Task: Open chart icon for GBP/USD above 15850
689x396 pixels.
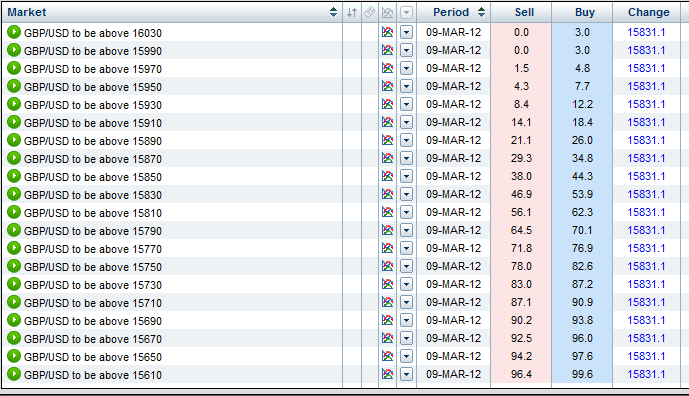Action: point(388,176)
